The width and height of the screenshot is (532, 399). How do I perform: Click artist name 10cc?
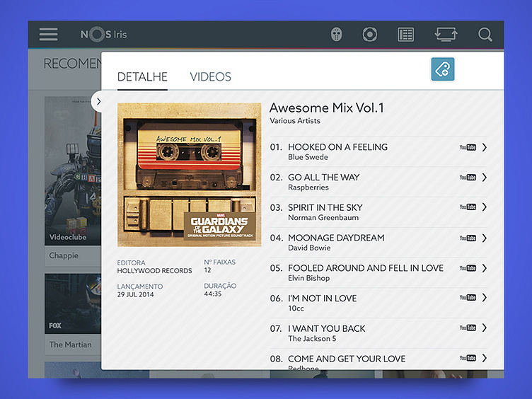click(296, 308)
